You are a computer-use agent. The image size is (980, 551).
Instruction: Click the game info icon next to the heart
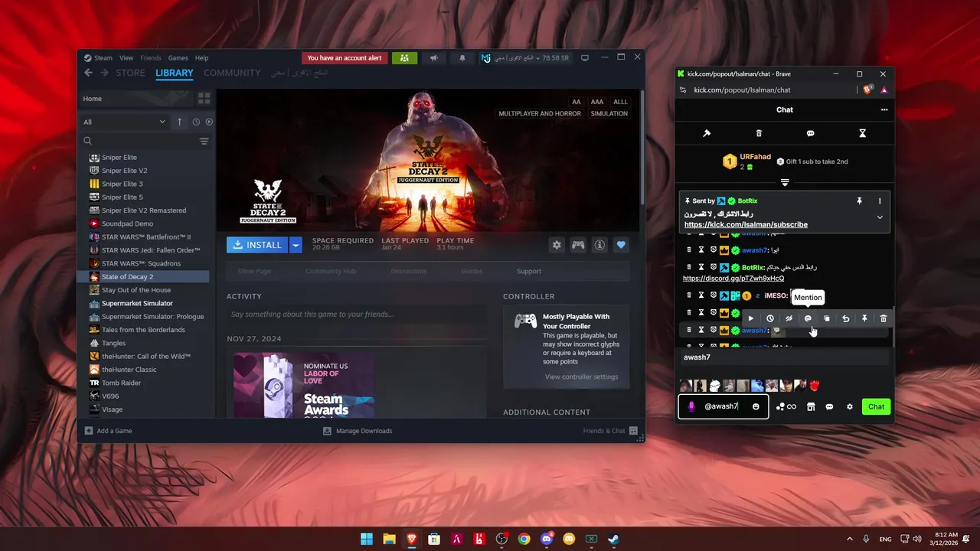pos(599,245)
